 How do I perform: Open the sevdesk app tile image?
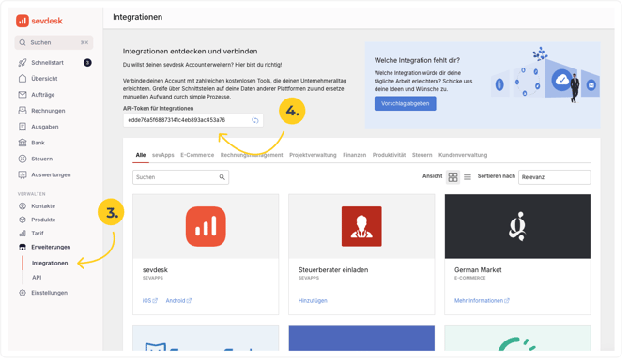(206, 226)
